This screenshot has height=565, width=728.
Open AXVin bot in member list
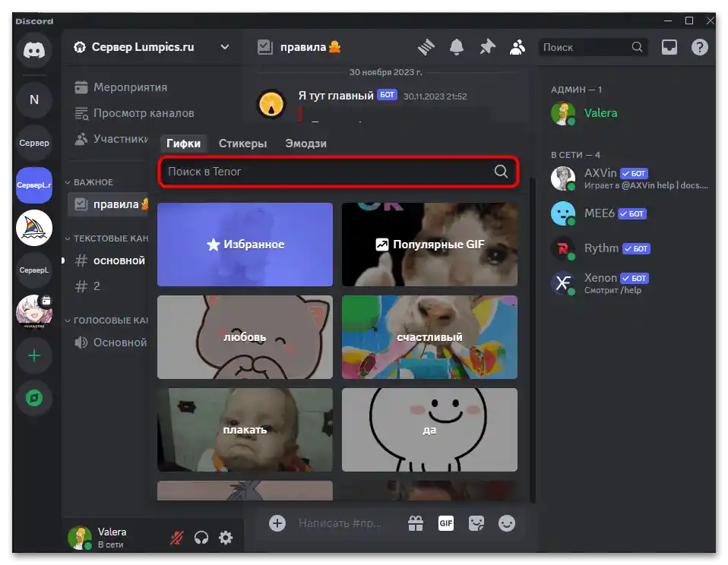click(628, 178)
